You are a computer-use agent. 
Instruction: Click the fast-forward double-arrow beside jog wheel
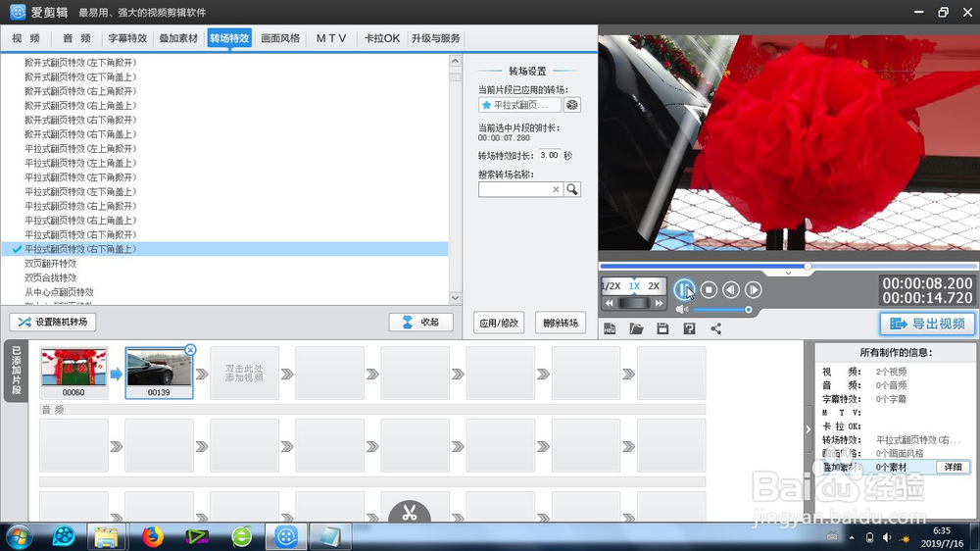pos(659,303)
